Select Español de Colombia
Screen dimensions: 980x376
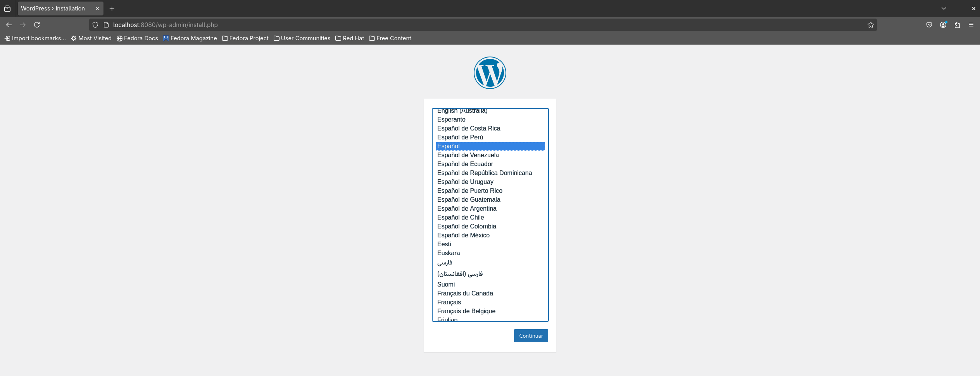tap(490, 227)
